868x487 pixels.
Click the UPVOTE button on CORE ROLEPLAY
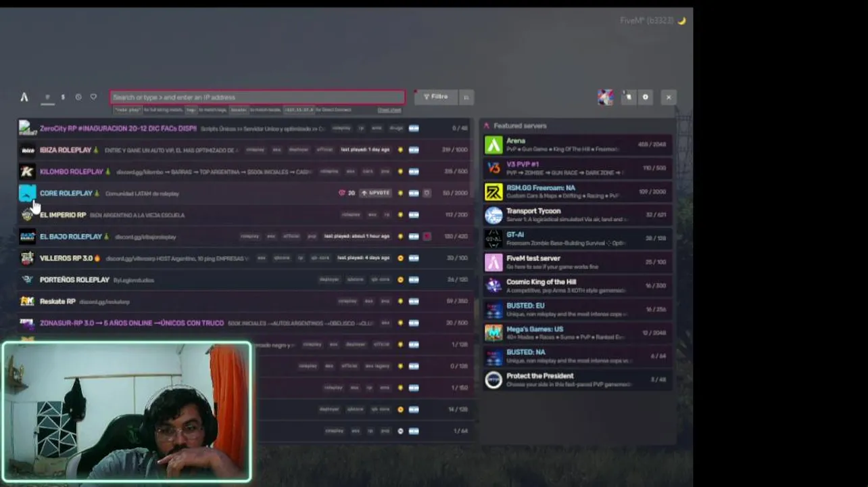(x=375, y=193)
